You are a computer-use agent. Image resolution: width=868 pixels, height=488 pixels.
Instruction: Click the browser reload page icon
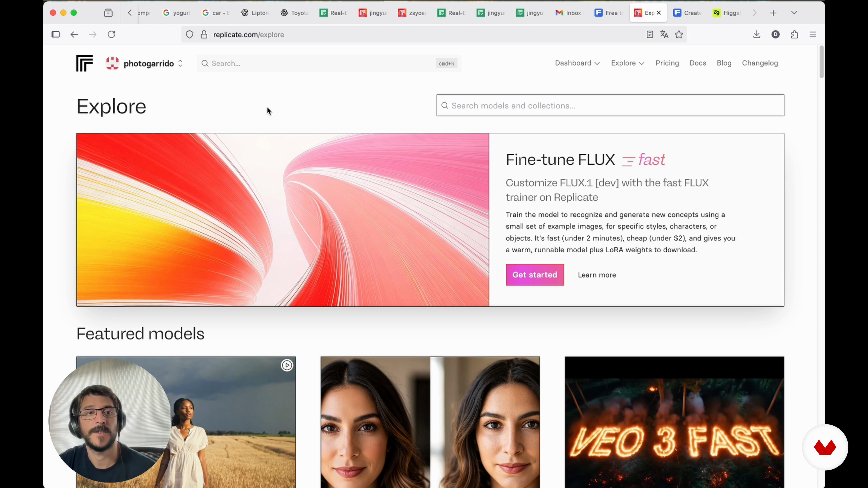111,34
